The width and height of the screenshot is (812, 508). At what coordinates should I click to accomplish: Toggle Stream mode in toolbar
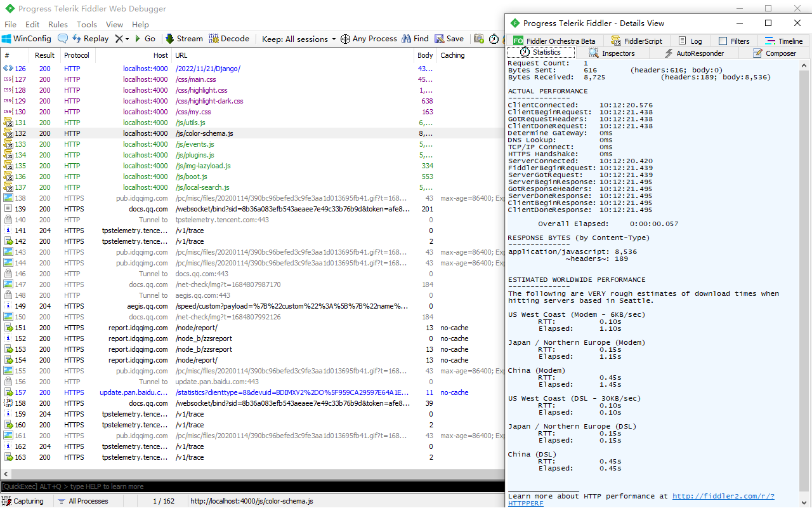(184, 39)
